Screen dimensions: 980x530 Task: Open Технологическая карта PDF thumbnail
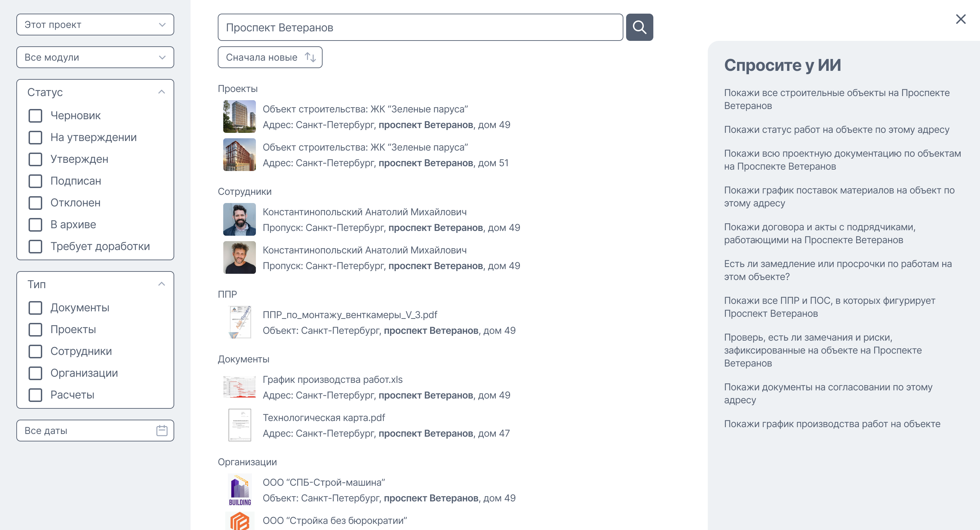239,425
